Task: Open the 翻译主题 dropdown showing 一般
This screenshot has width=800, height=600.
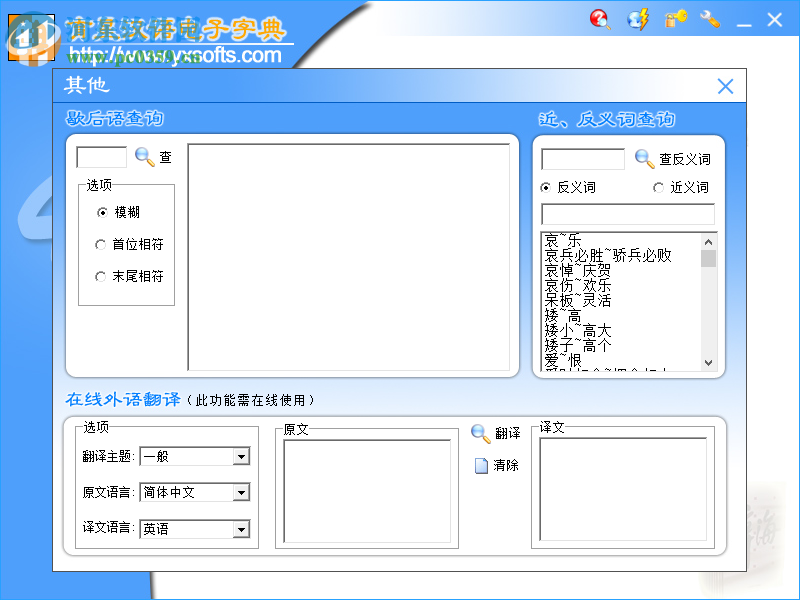Action: pos(242,456)
